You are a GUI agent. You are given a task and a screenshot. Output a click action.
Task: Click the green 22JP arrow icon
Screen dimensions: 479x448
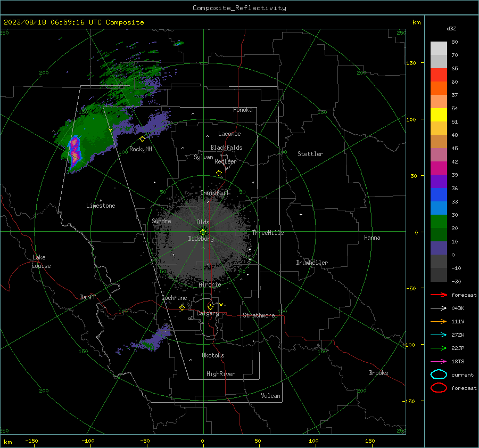click(x=439, y=348)
